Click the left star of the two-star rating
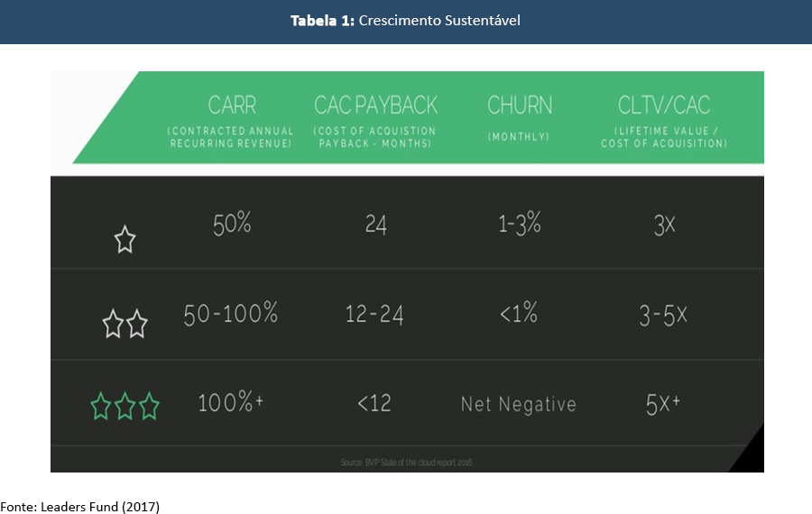Screen dimensions: 812x514 [113, 324]
